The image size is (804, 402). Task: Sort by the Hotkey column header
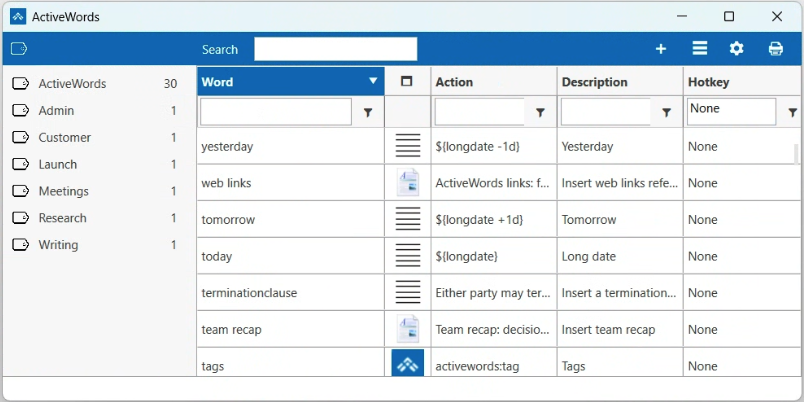click(743, 82)
